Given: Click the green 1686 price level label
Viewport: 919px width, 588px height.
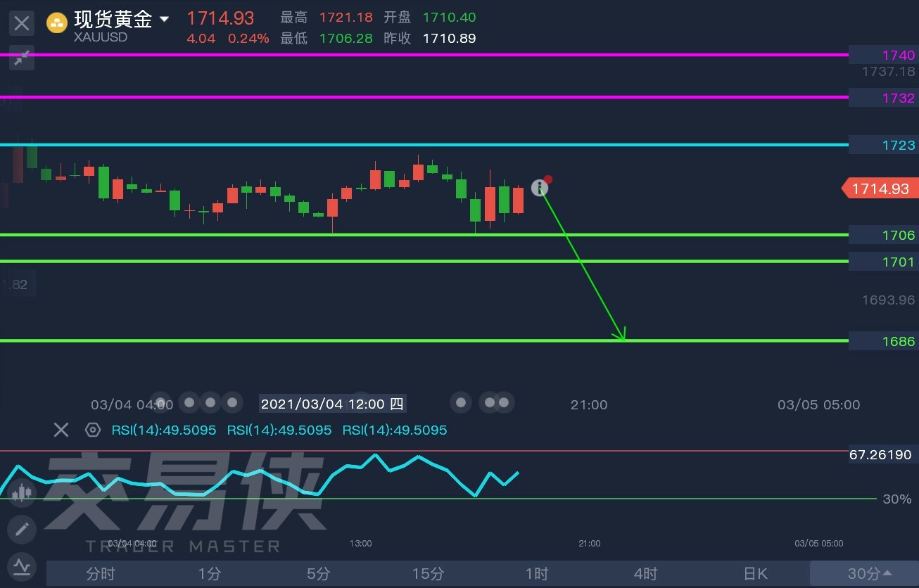Looking at the screenshot, I should tap(883, 341).
